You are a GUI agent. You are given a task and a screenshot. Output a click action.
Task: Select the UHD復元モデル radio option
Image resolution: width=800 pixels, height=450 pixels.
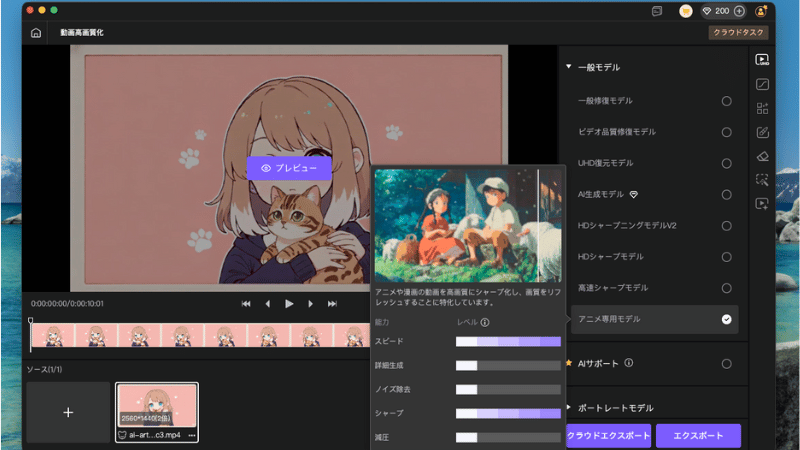[727, 163]
